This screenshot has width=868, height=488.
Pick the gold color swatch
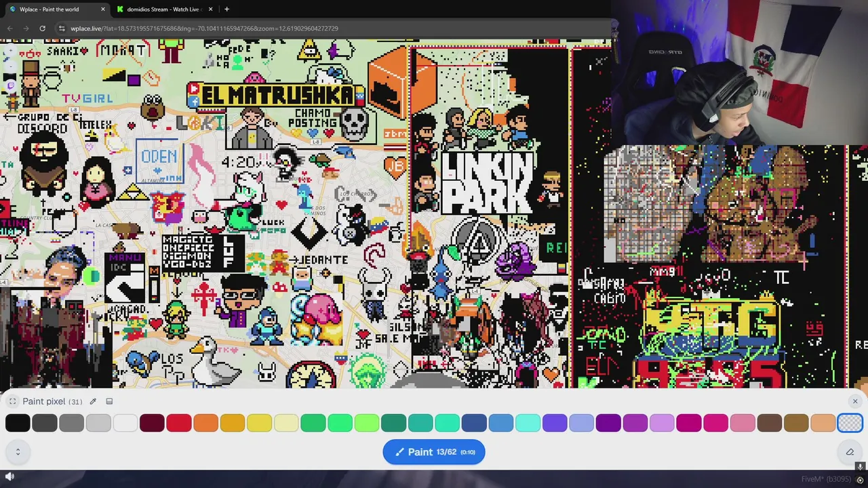[233, 423]
